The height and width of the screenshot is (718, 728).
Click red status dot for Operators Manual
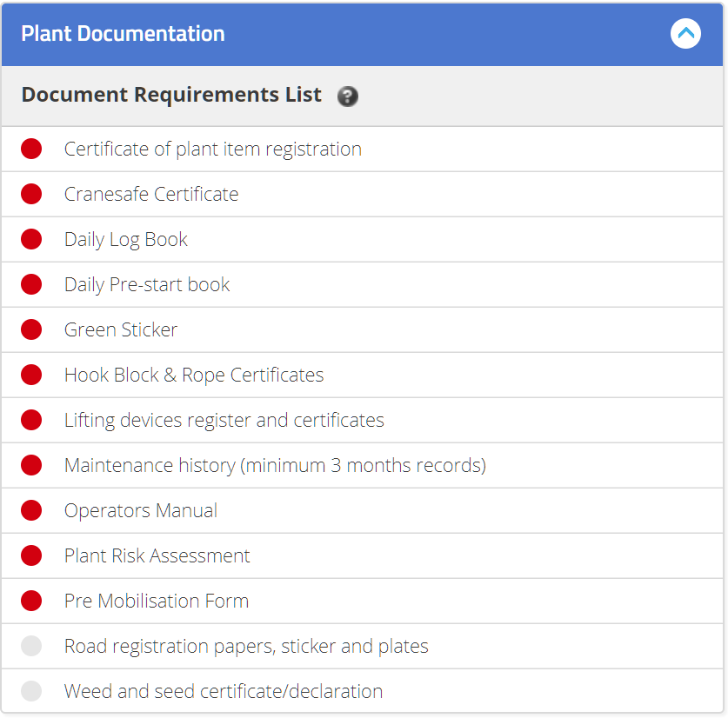pyautogui.click(x=31, y=510)
